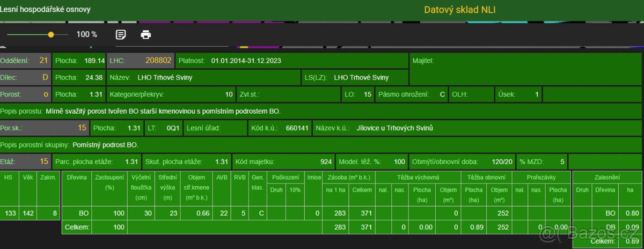The image size is (644, 249).
Task: Click the Zalesnění Celkem value 0.89
Action: [632, 242]
